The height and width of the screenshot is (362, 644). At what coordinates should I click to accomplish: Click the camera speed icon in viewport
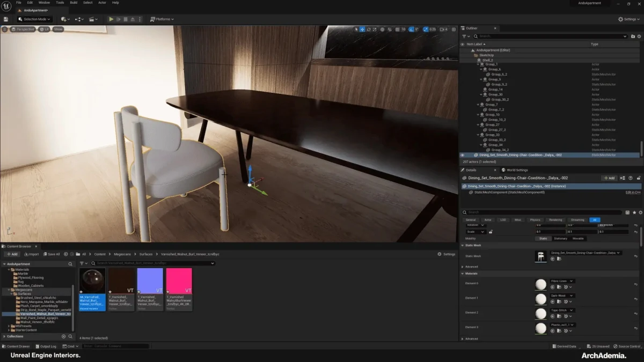point(443,29)
